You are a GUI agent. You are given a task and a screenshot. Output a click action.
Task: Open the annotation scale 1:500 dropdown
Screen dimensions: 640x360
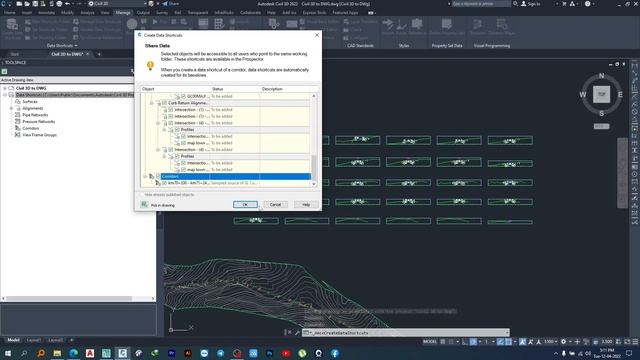(551, 342)
